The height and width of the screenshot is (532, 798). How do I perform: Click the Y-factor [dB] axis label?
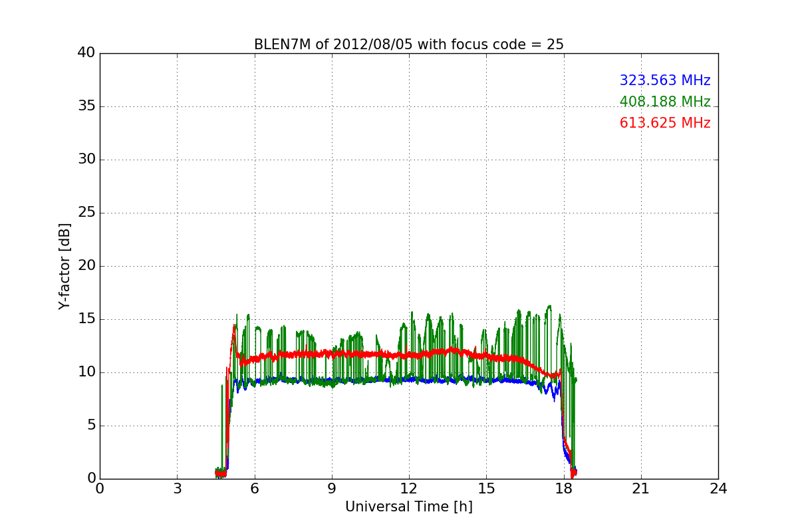[x=65, y=266]
